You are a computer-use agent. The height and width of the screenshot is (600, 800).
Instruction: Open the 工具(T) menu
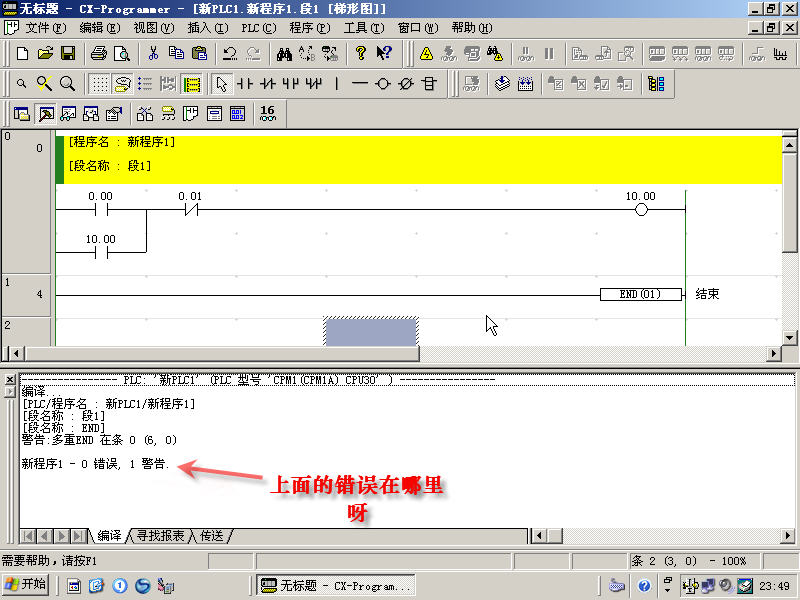pos(364,28)
